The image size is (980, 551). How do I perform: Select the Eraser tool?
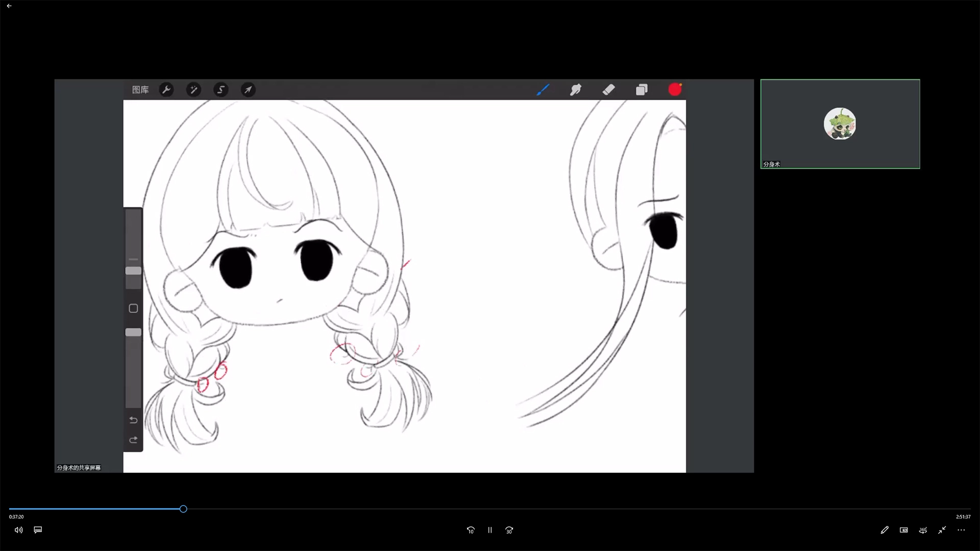click(x=608, y=90)
